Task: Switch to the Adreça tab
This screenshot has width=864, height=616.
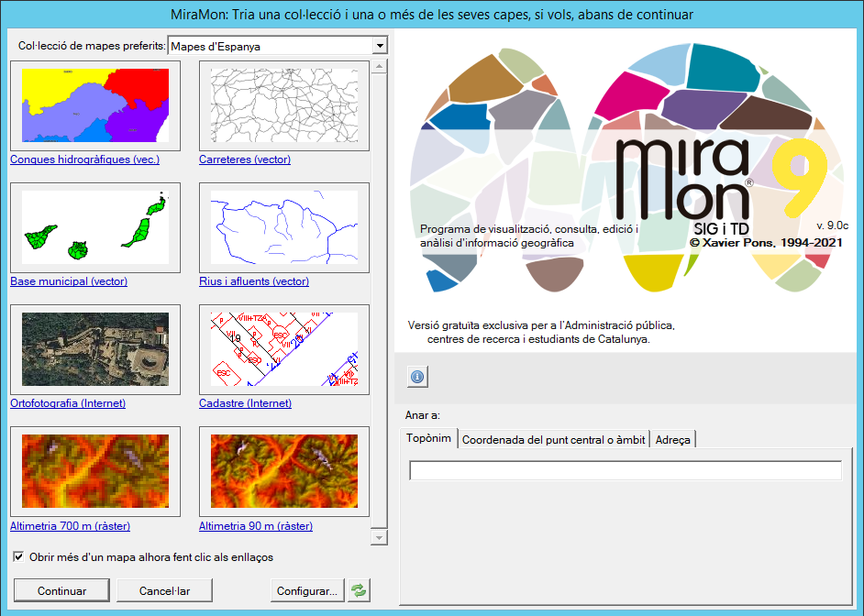Action: tap(672, 439)
